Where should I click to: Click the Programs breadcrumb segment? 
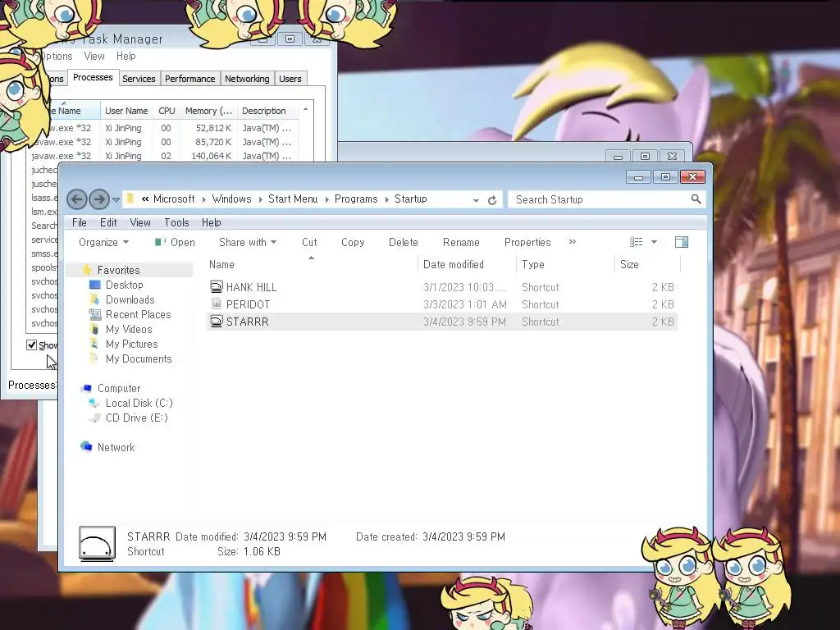pyautogui.click(x=356, y=199)
